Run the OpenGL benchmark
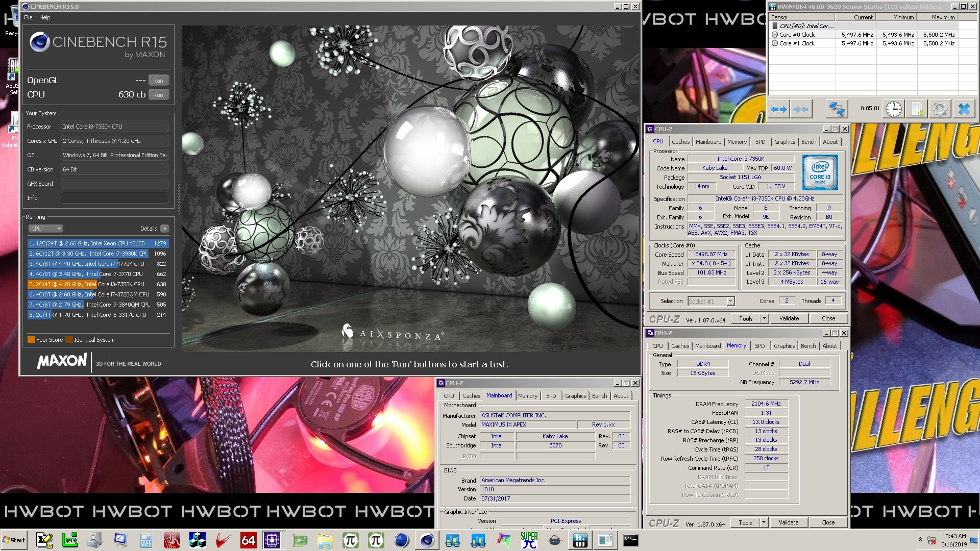 click(x=158, y=81)
